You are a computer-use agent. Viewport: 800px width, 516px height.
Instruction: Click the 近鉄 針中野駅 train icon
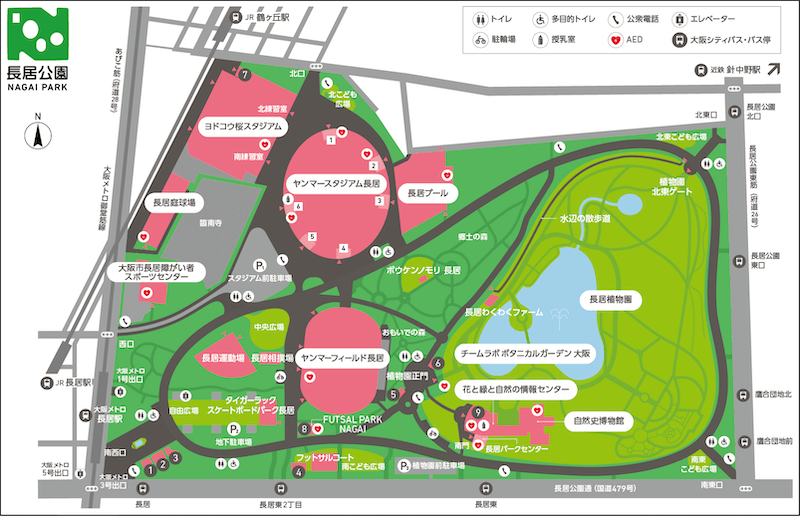pyautogui.click(x=701, y=70)
